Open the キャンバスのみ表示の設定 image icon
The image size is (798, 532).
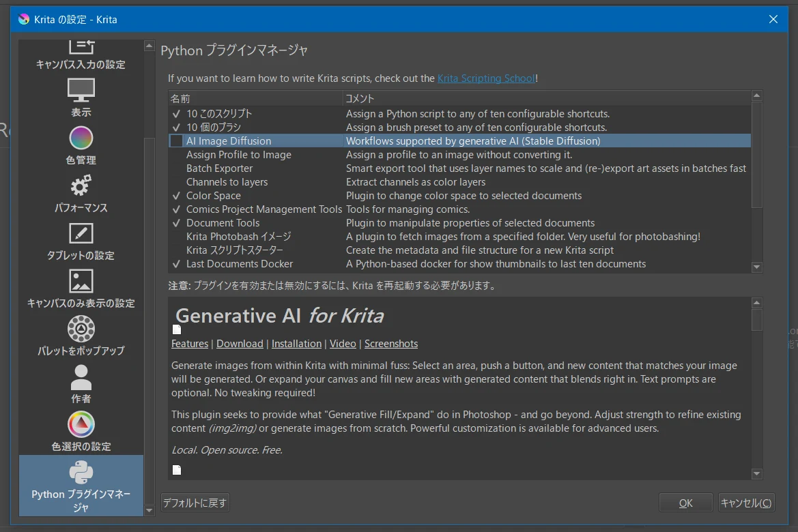pyautogui.click(x=81, y=281)
